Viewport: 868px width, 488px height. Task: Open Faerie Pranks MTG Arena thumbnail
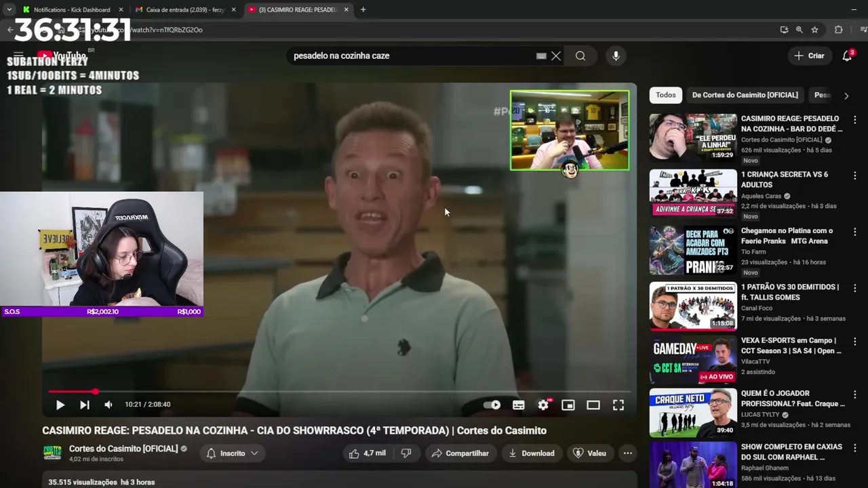pyautogui.click(x=693, y=249)
